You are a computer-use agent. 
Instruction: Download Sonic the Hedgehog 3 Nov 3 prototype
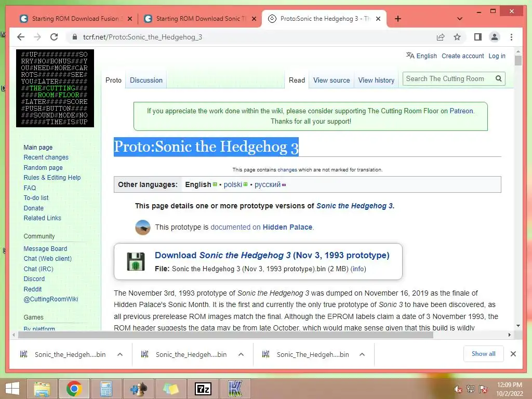(272, 255)
